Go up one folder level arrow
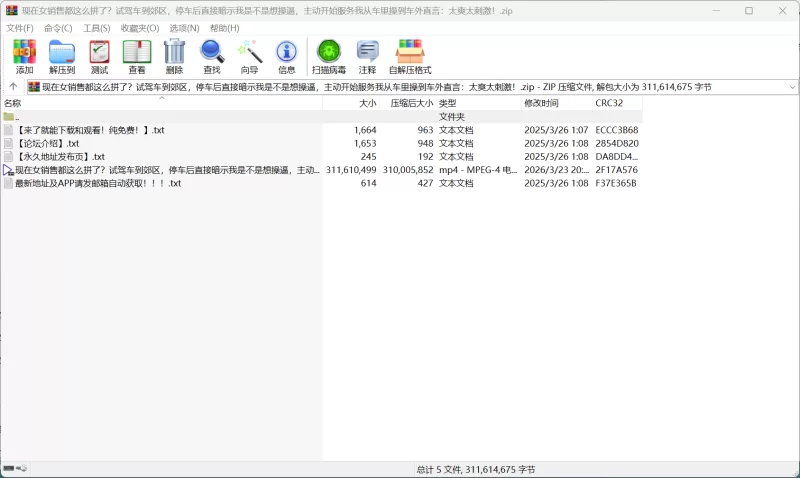 [x=13, y=87]
